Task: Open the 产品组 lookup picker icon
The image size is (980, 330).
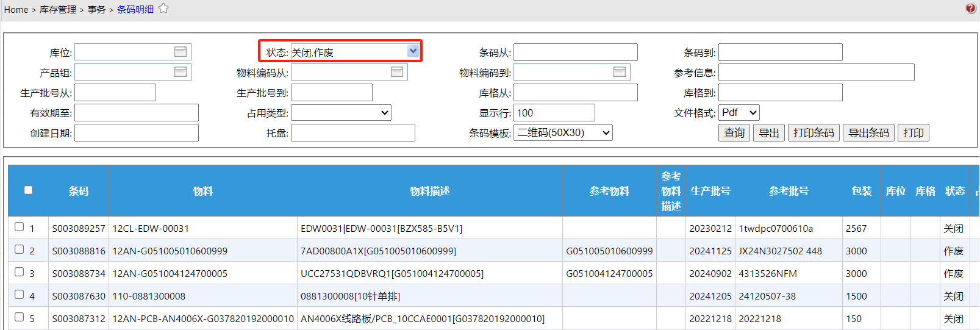Action: (x=181, y=72)
